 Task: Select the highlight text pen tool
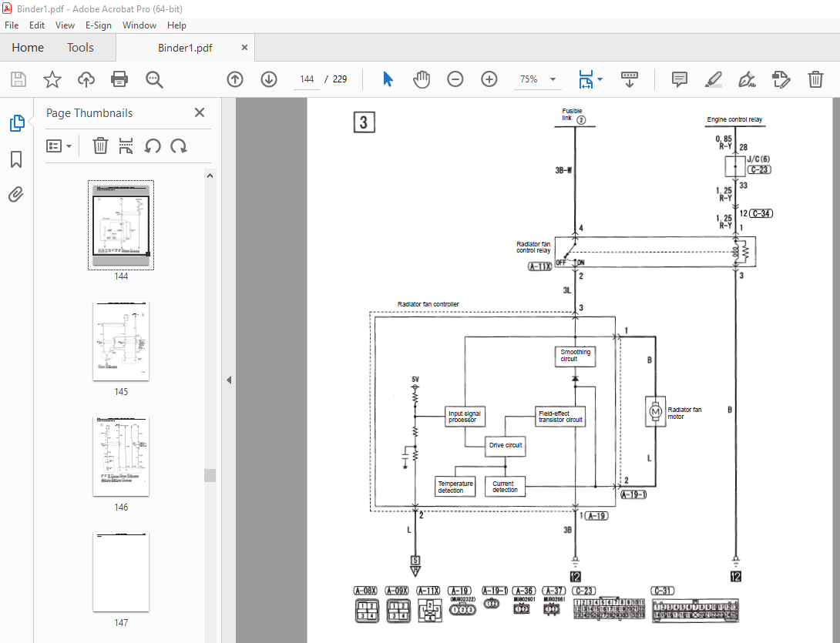(713, 79)
